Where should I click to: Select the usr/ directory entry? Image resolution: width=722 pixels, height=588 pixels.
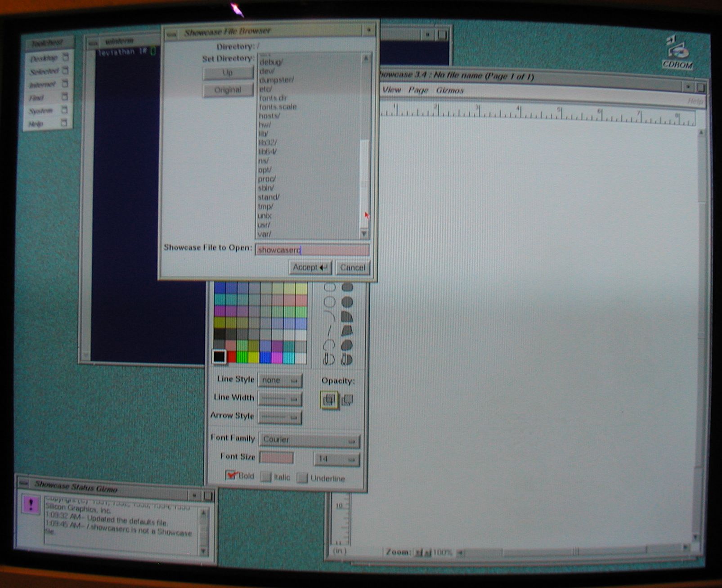[x=264, y=224]
